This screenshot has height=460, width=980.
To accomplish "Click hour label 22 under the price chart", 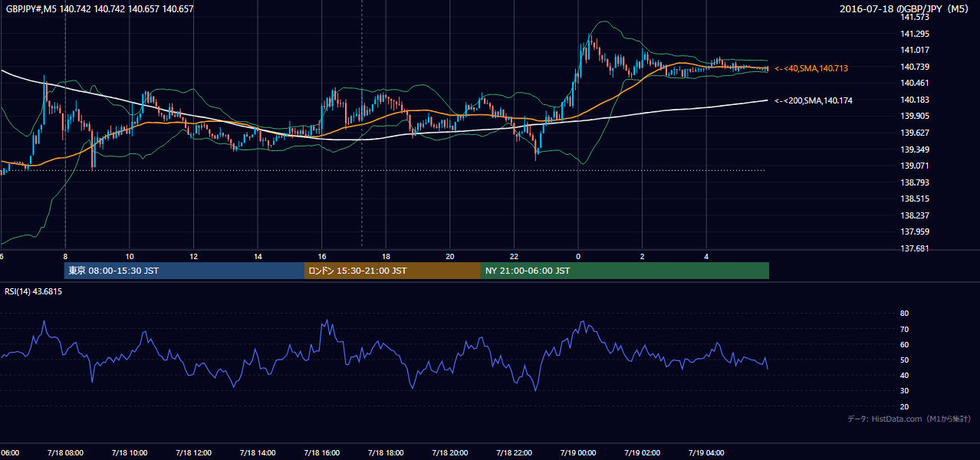I will pyautogui.click(x=515, y=256).
